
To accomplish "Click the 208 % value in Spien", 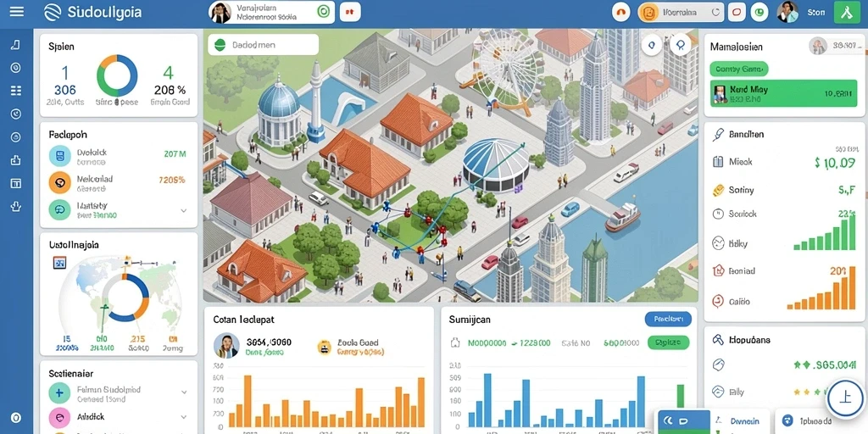I will pyautogui.click(x=170, y=90).
